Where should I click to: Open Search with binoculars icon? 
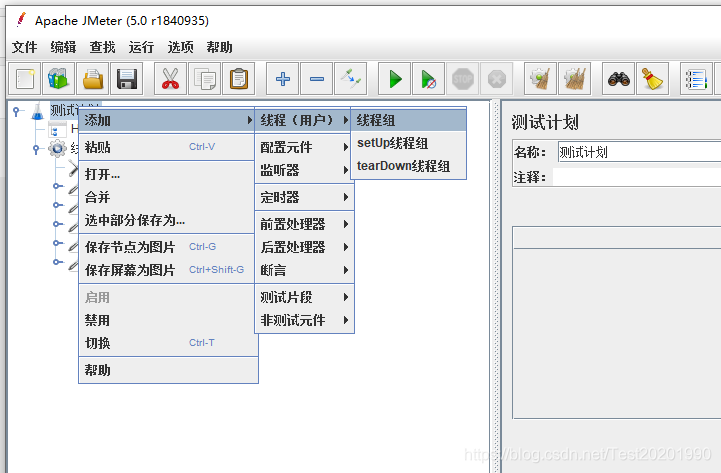(x=618, y=79)
